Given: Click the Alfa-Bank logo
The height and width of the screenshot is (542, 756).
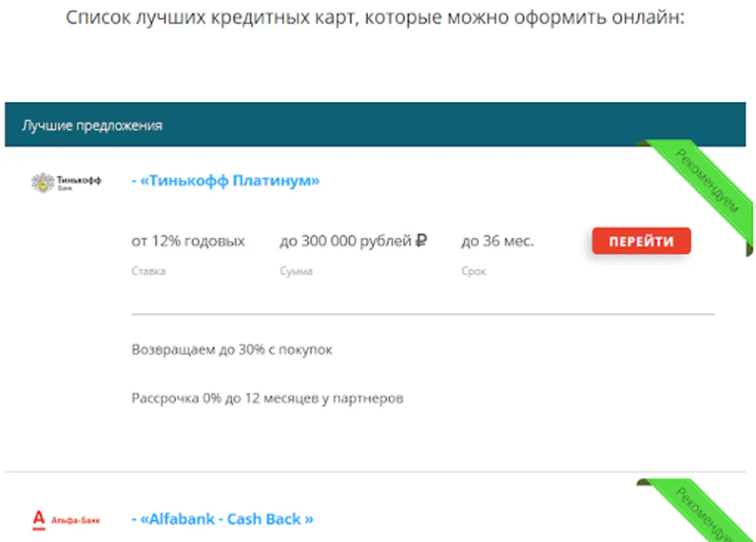Looking at the screenshot, I should pos(66,520).
